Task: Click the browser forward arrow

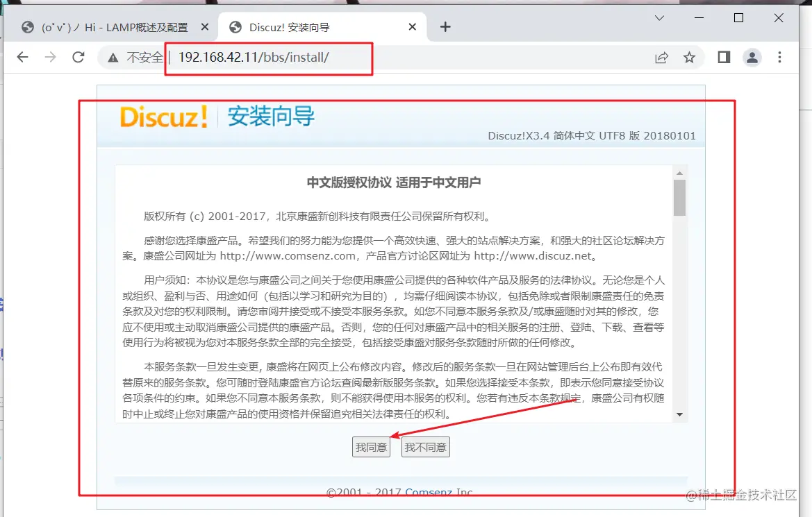Action: click(50, 57)
